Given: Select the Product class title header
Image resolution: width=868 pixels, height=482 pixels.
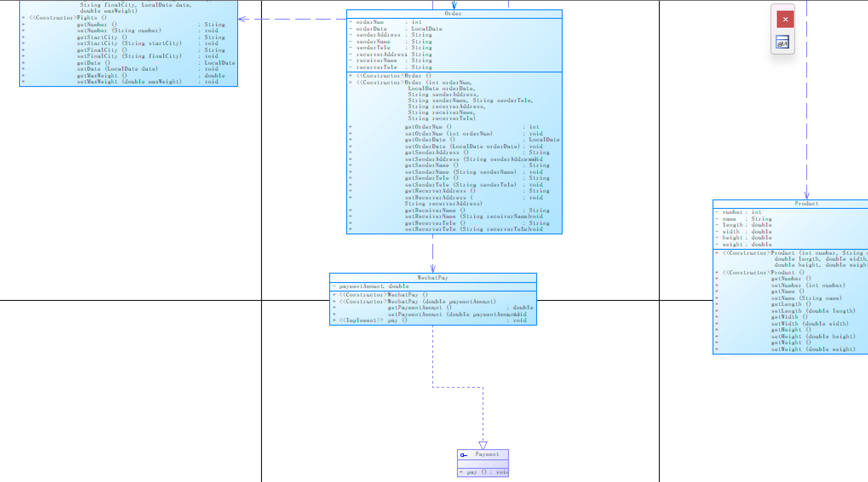Looking at the screenshot, I should (806, 204).
